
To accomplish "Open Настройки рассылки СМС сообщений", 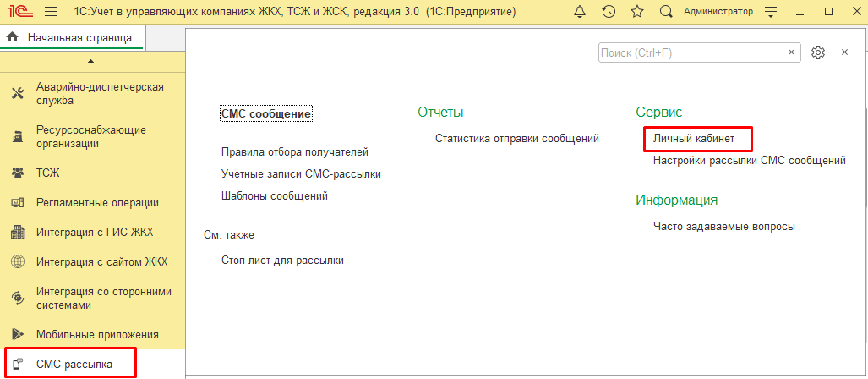I will pos(749,160).
